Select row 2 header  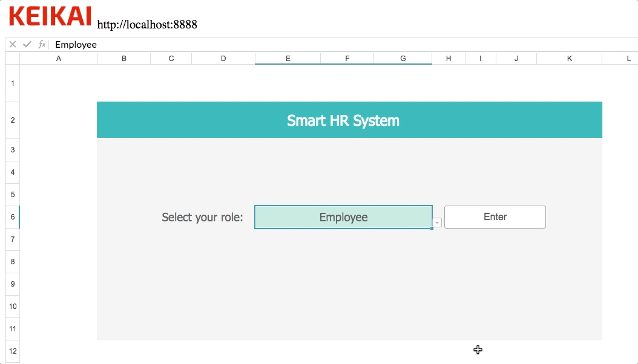click(13, 120)
